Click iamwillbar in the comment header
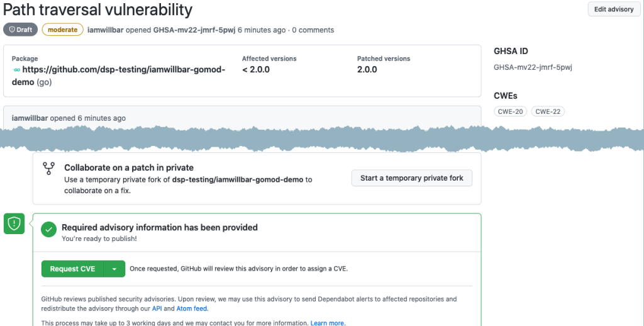The height and width of the screenshot is (326, 644). 30,118
